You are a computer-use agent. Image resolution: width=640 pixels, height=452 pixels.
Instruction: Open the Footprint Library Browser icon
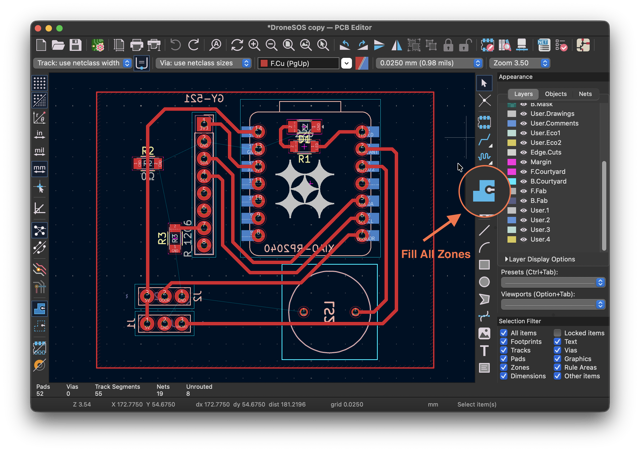tap(504, 45)
